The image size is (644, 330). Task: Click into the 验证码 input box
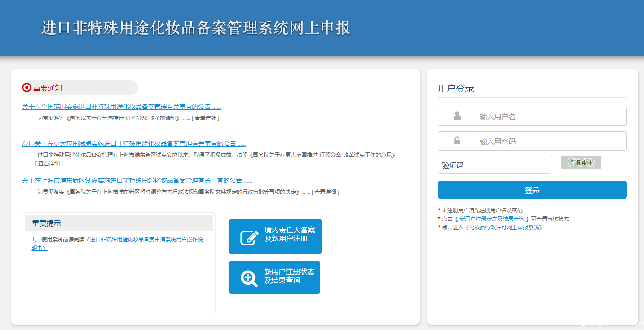pyautogui.click(x=494, y=165)
